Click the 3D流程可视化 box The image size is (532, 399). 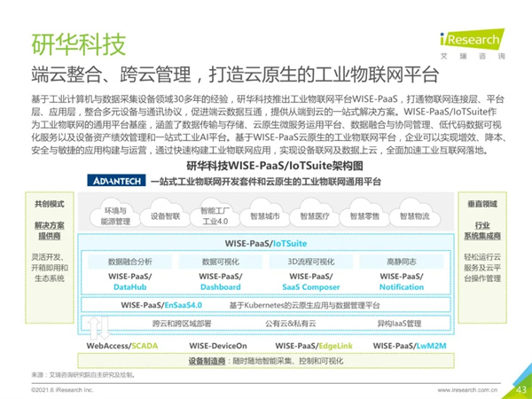tap(311, 262)
